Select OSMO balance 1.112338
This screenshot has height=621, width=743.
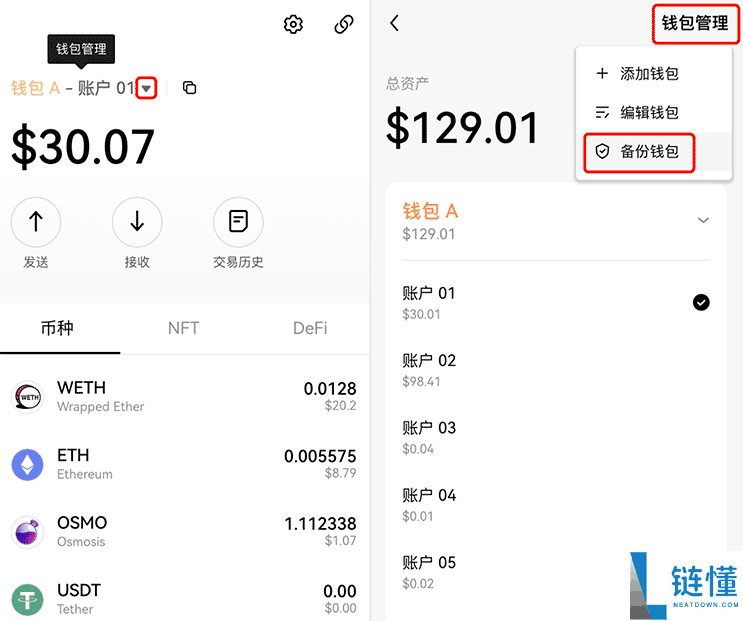[x=320, y=524]
